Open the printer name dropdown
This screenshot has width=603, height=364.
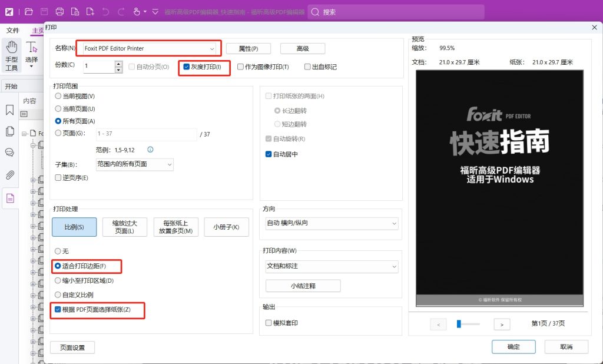click(149, 48)
